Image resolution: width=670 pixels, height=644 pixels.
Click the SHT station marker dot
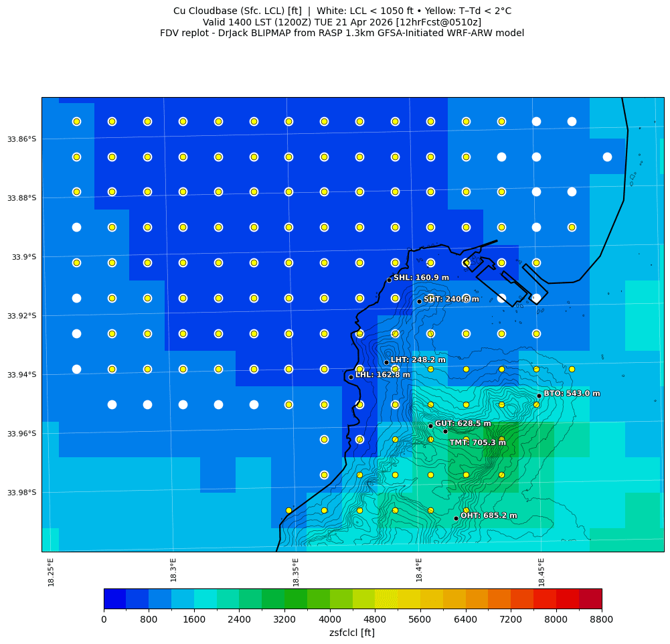419,301
